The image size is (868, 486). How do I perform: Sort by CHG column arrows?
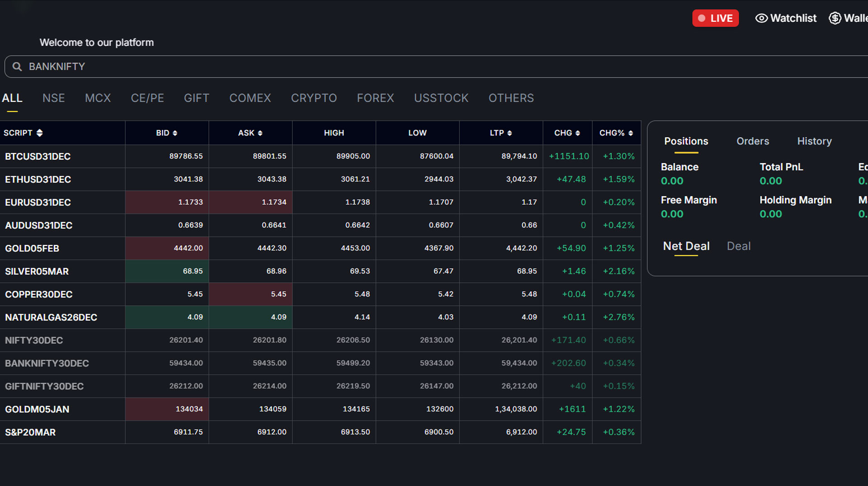pos(578,133)
